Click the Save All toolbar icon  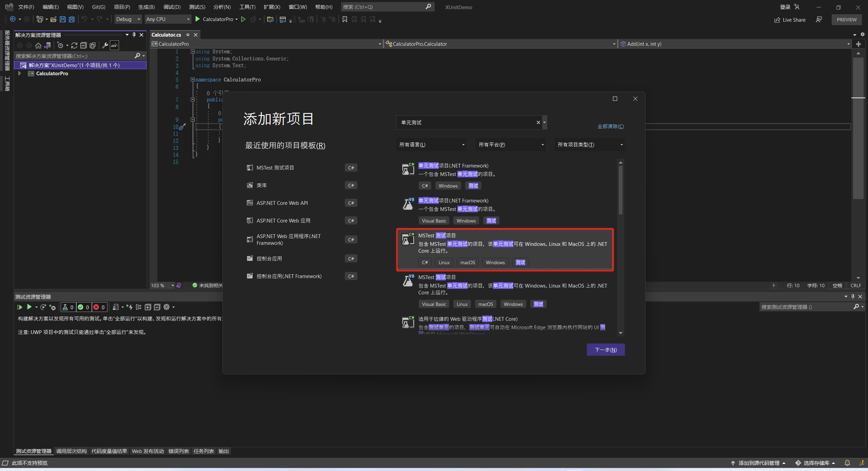[72, 19]
